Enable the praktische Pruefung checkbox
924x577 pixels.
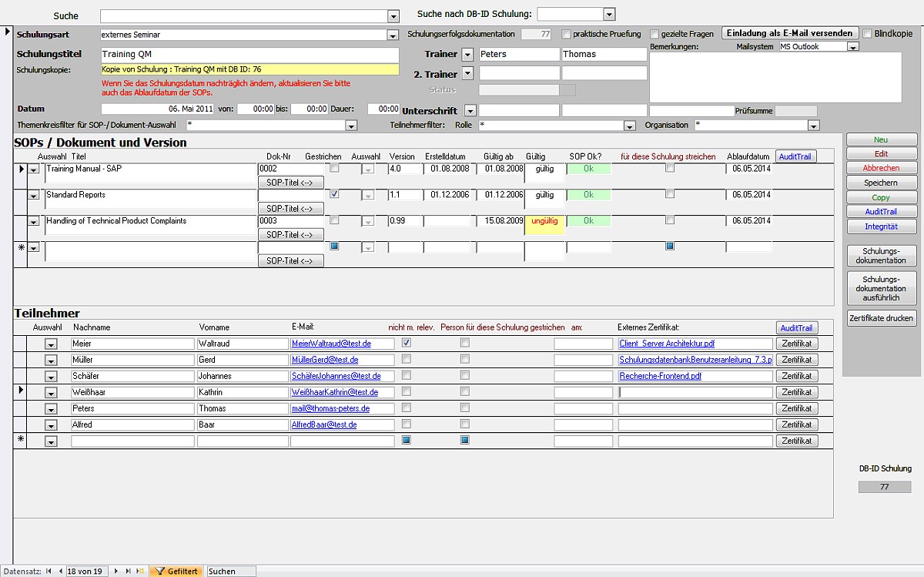[x=567, y=34]
